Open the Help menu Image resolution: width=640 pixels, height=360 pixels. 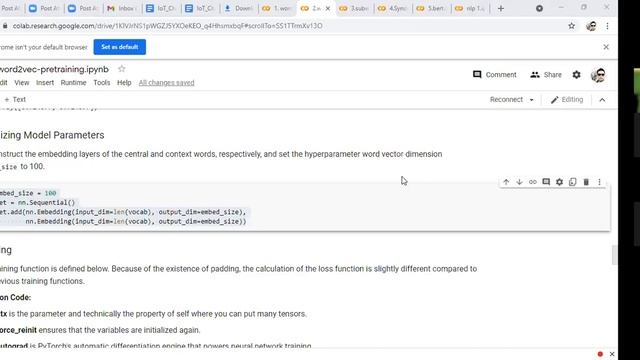[x=124, y=83]
